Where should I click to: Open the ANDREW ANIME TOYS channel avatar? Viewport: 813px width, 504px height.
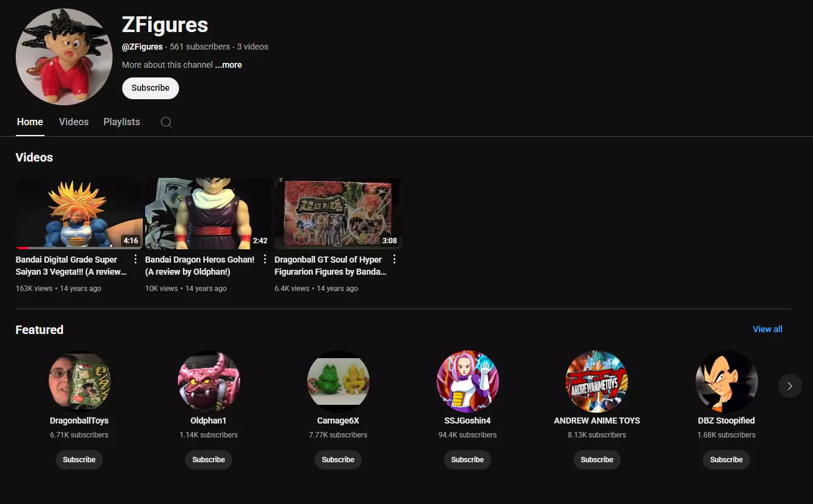(x=597, y=382)
